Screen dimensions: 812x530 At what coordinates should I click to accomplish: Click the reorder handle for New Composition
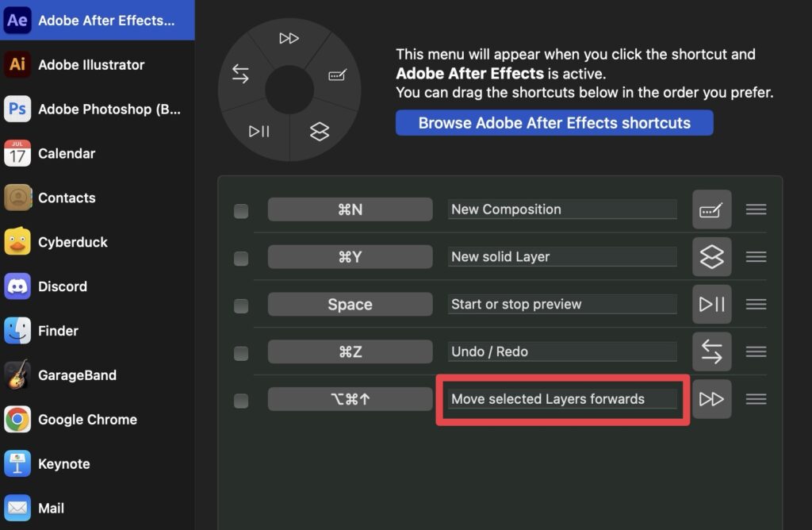756,209
